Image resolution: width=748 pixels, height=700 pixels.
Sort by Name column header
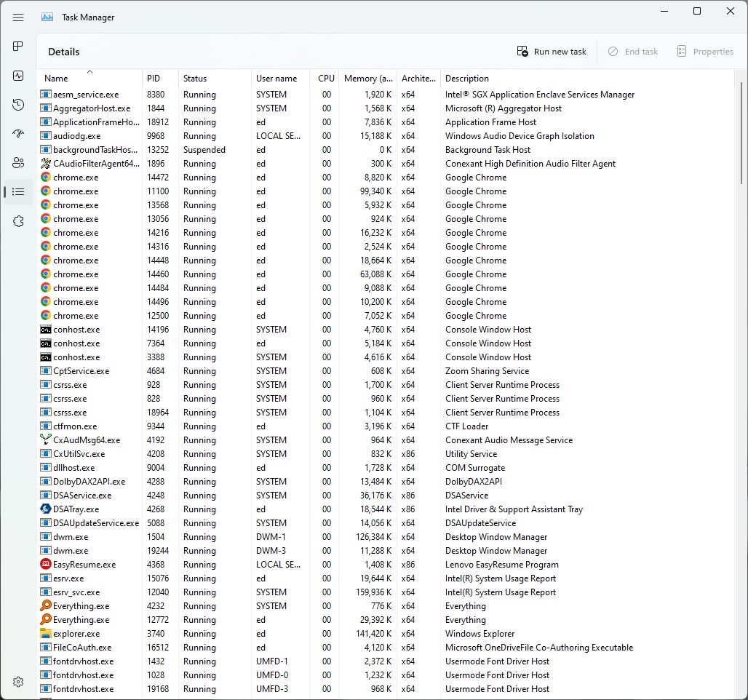pos(89,79)
